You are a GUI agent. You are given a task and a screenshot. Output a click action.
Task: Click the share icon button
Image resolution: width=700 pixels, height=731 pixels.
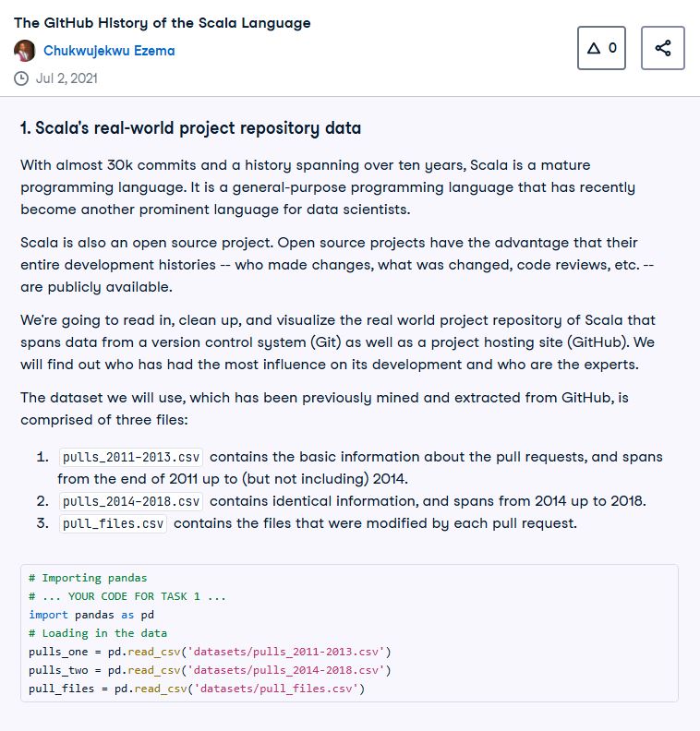click(663, 48)
